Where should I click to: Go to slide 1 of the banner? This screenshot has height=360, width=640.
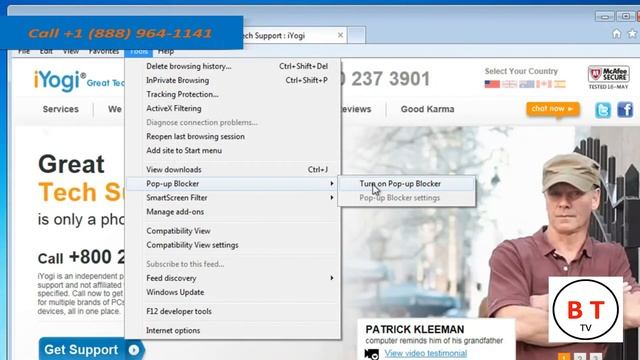point(564,357)
